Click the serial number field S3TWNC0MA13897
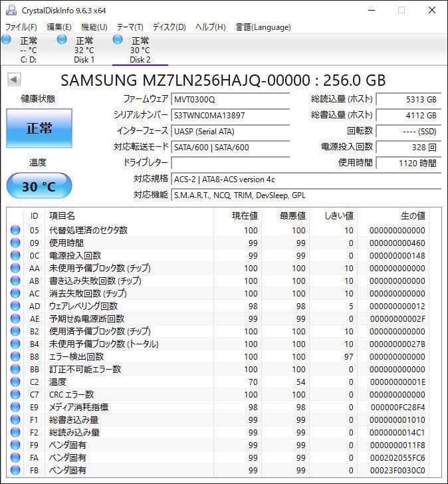 click(230, 116)
